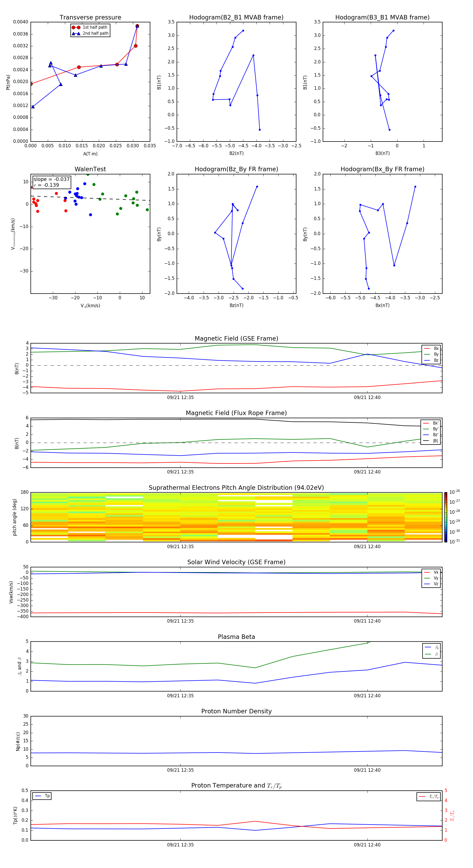Viewport: 473px width, 868px height.
Task: Click the "A(T·m)" x-axis label
Action: click(90, 154)
